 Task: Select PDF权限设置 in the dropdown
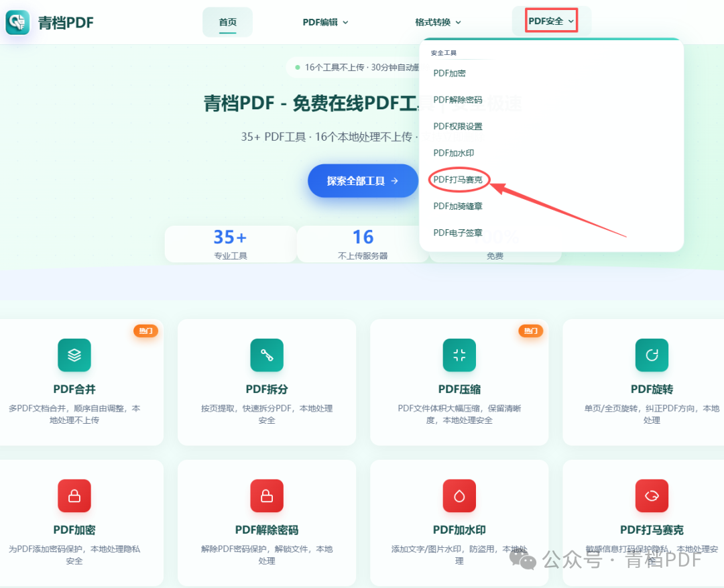(458, 127)
